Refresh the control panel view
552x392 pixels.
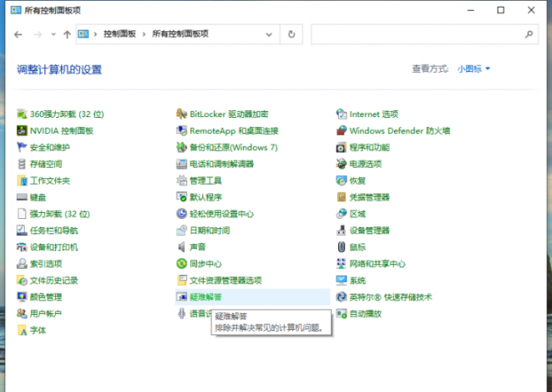pyautogui.click(x=291, y=34)
